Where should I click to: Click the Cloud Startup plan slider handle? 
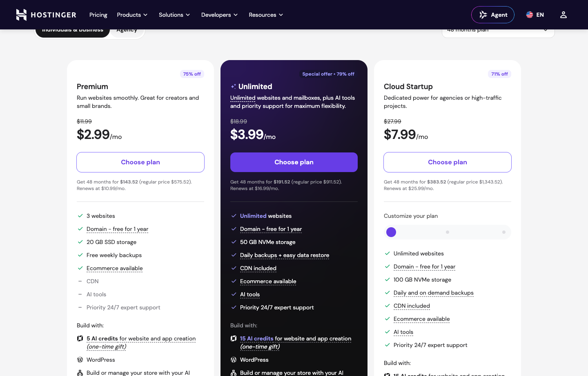[391, 232]
